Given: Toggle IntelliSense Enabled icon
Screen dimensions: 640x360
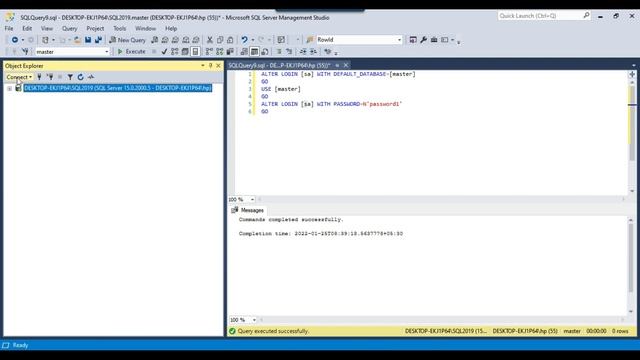Looking at the screenshot, I should [x=196, y=51].
